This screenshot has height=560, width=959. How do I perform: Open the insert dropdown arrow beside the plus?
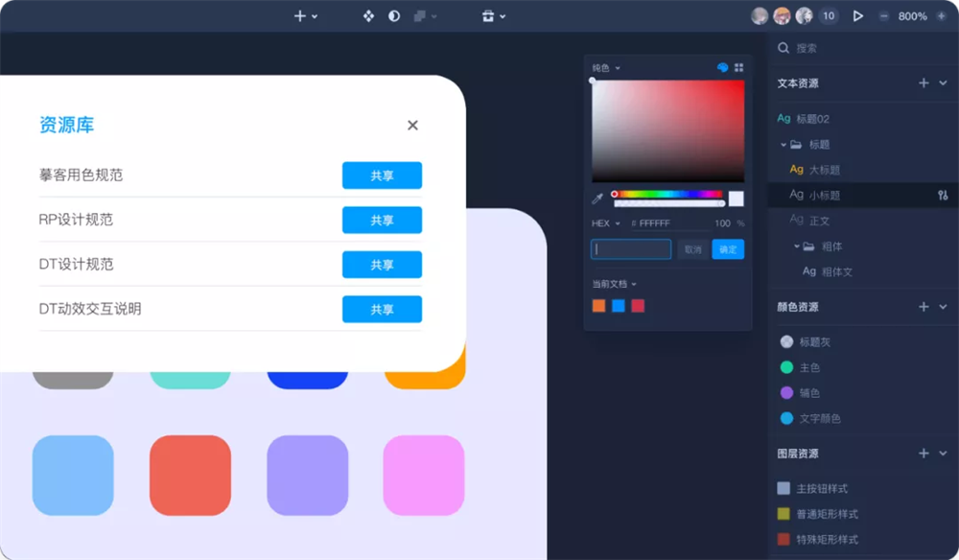coord(315,17)
